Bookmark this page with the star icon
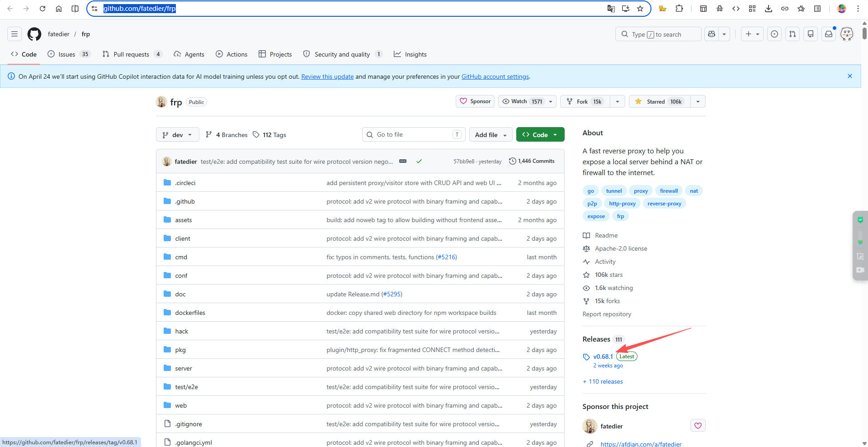Viewport: 868px width, 447px height. point(640,9)
